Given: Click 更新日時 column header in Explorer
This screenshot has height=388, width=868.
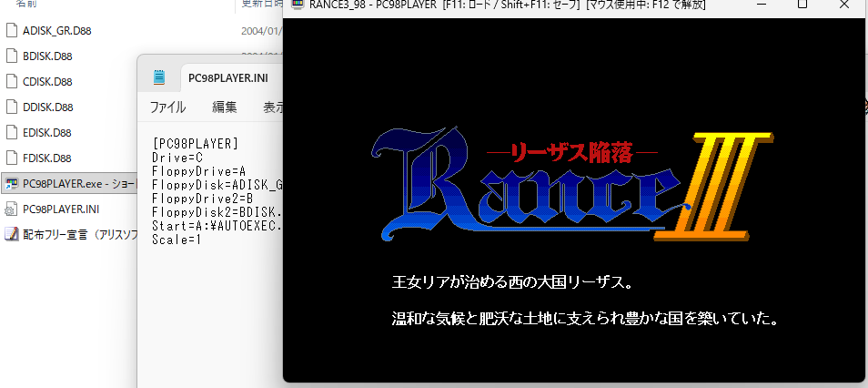Looking at the screenshot, I should pyautogui.click(x=262, y=4).
